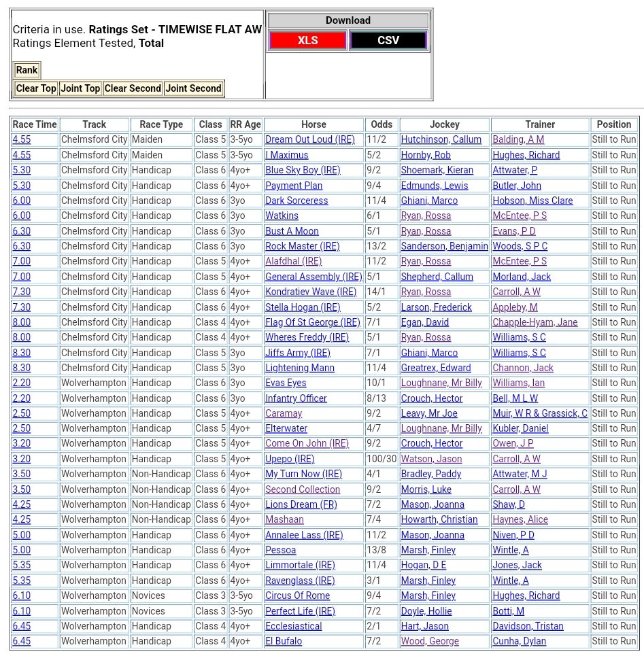Open horse Dream Out Loud (IRE)

(x=309, y=140)
